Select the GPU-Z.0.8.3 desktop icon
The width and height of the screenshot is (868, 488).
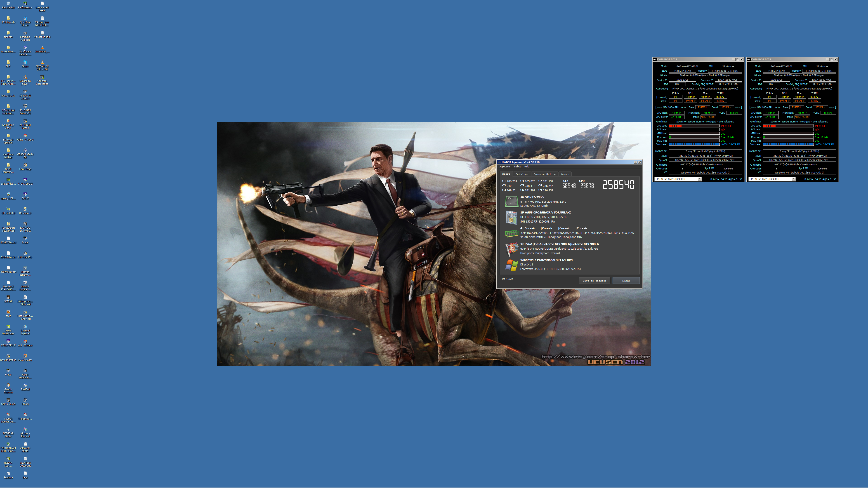[8, 211]
